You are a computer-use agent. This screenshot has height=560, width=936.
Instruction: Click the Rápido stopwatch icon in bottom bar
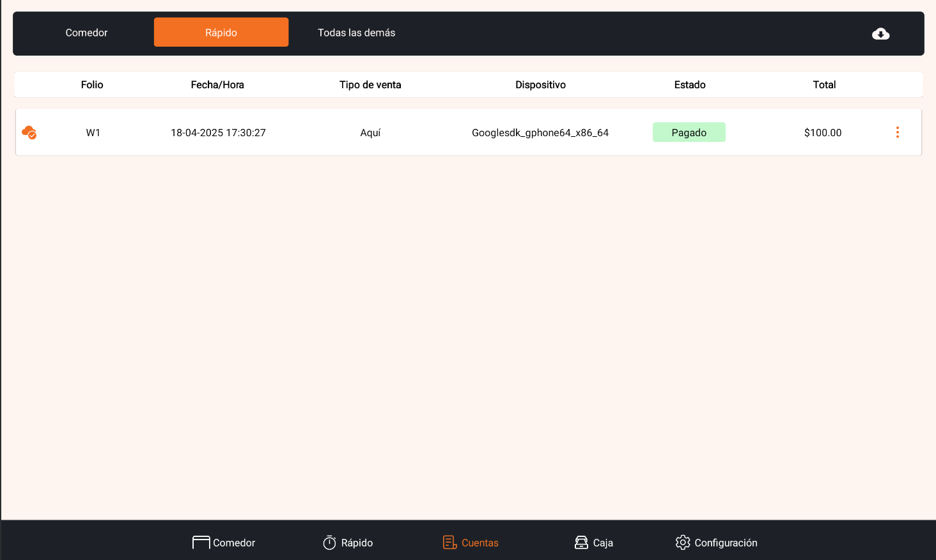point(329,543)
